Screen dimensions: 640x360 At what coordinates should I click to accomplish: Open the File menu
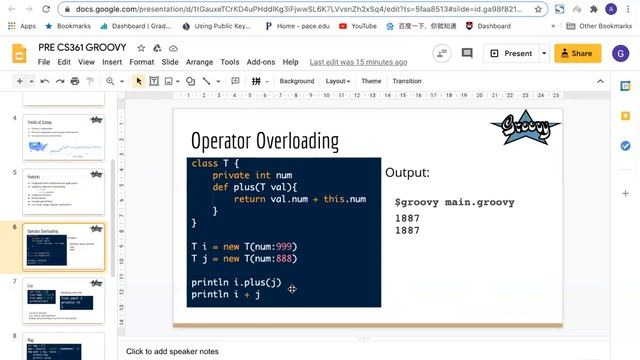coord(44,62)
